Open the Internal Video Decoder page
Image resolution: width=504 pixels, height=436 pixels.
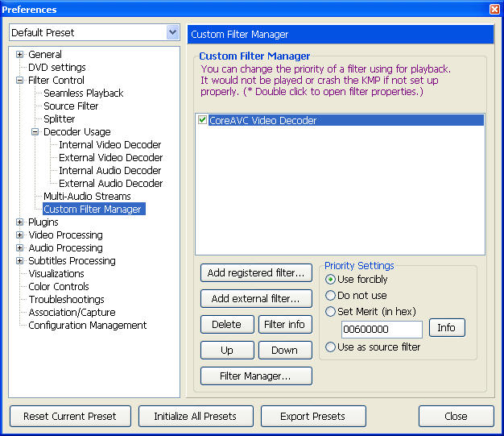pyautogui.click(x=109, y=145)
